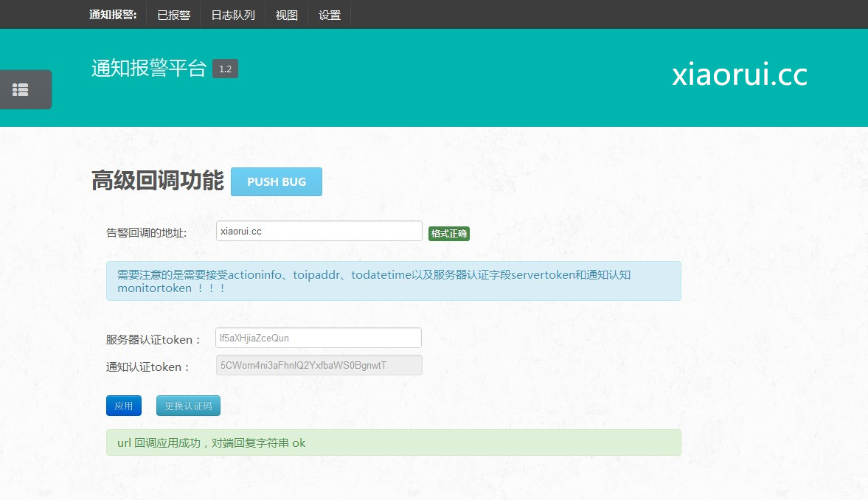Go to the 日志队列 menu item

tap(233, 15)
